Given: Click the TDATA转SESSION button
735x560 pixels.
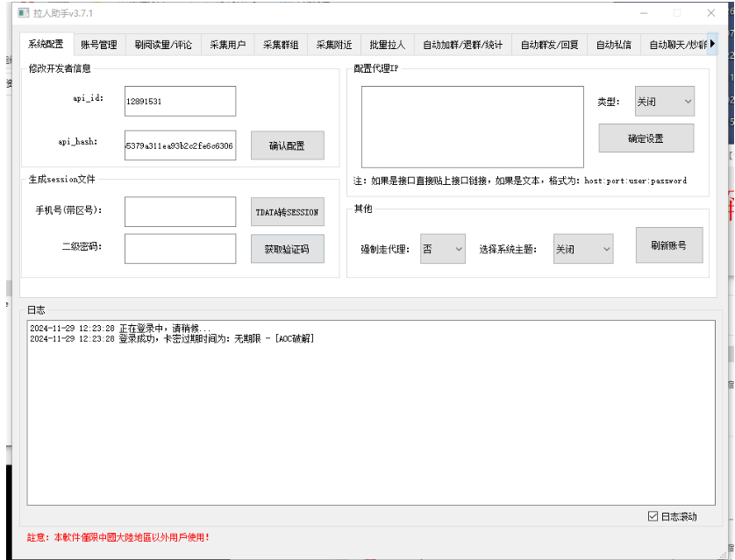Looking at the screenshot, I should pos(287,212).
